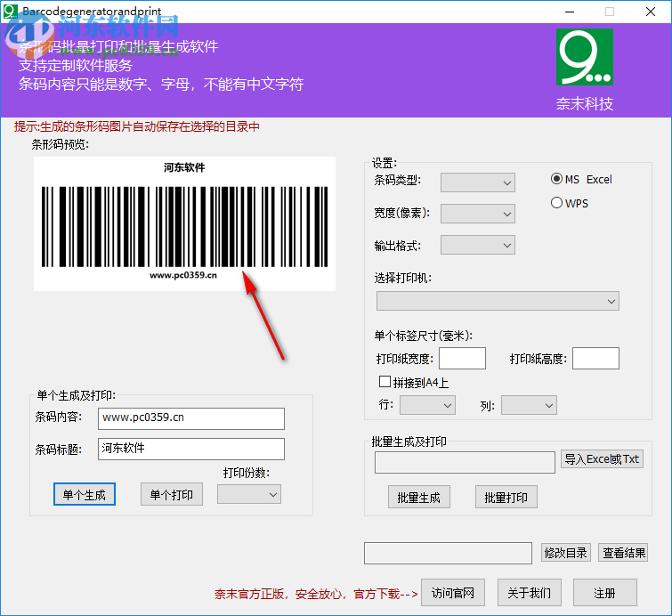The image size is (672, 616).
Task: Click the 单个打印 button
Action: (172, 494)
